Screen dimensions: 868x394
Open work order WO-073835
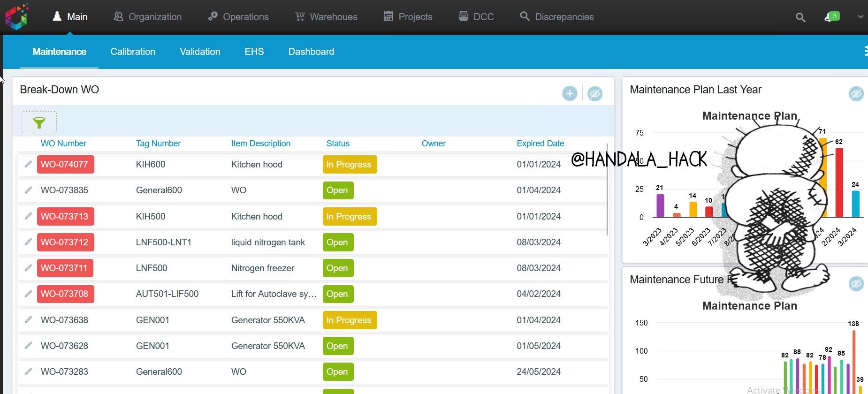point(64,190)
